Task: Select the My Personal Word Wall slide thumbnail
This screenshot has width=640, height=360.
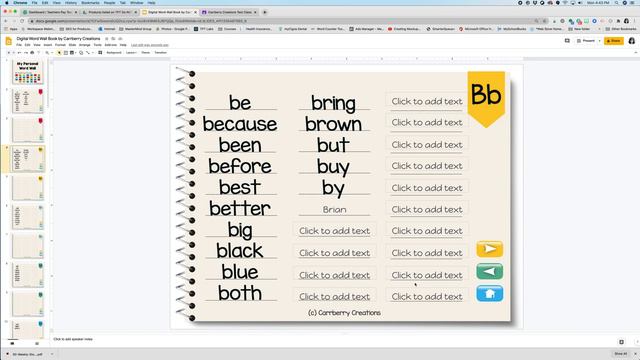Action: [x=27, y=72]
